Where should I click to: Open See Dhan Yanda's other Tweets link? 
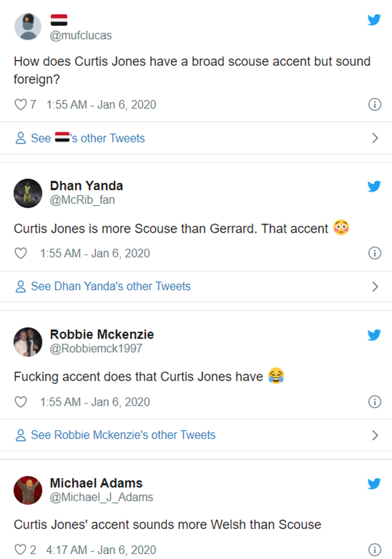tap(111, 286)
